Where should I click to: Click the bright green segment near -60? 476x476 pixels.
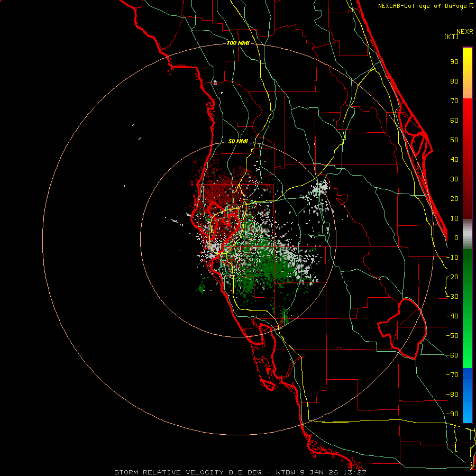(x=467, y=358)
